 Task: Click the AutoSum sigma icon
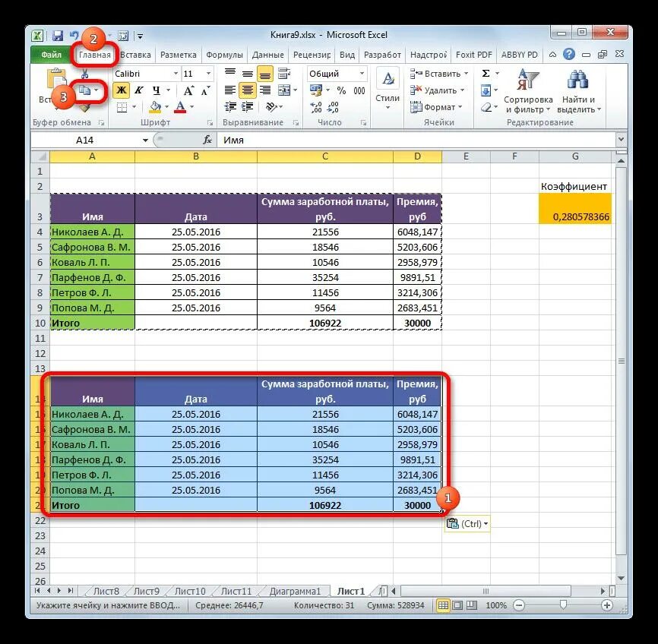pyautogui.click(x=486, y=74)
